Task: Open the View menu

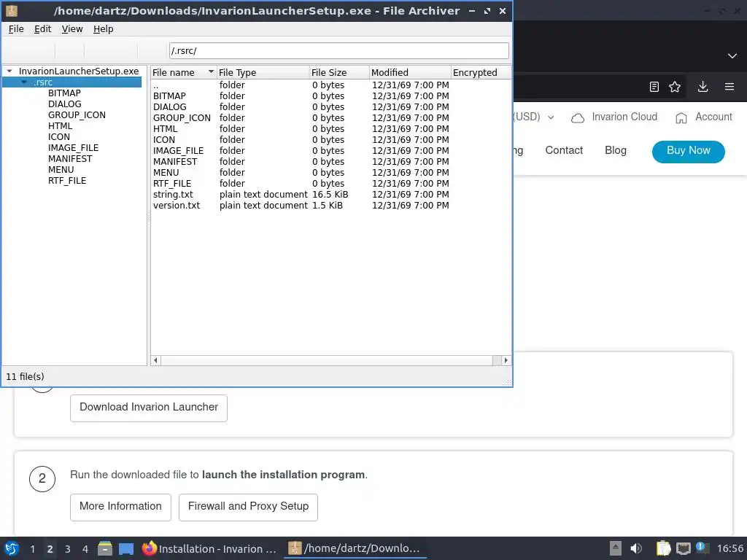Action: (72, 29)
